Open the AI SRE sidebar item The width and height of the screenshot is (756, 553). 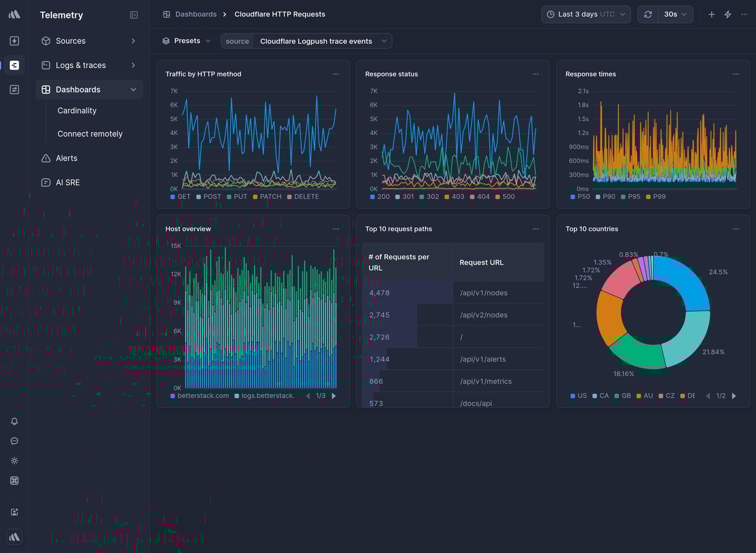point(89,183)
